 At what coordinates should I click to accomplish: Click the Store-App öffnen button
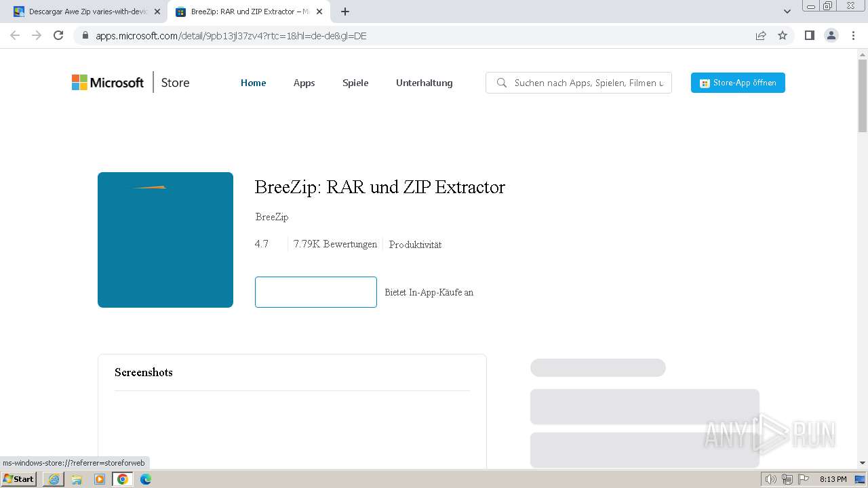tap(738, 83)
